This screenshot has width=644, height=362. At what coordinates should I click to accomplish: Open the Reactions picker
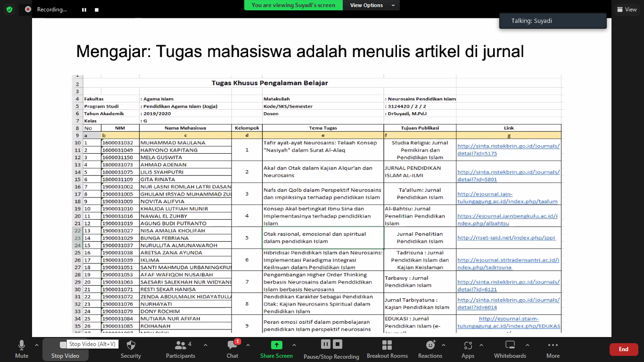coord(430,349)
